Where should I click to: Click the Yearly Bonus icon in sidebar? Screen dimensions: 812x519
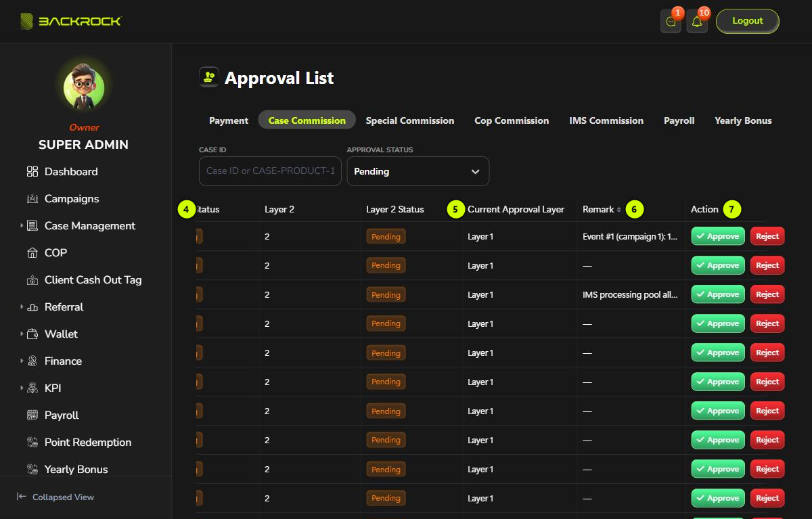click(x=32, y=470)
